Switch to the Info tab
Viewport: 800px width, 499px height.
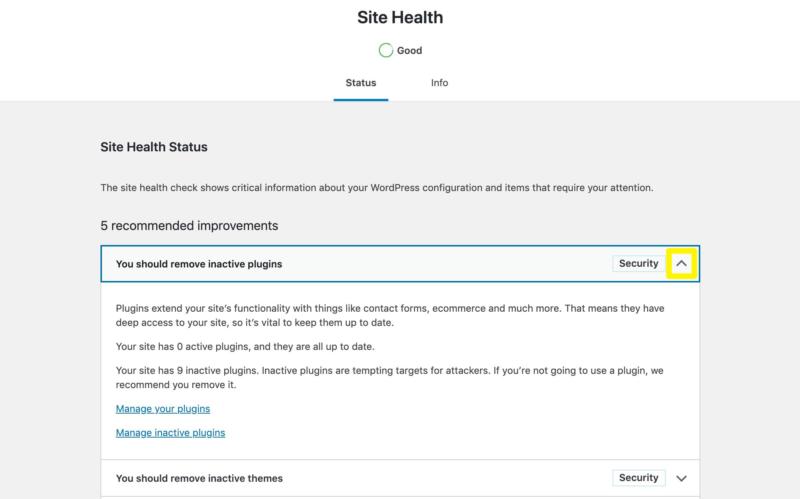(440, 83)
